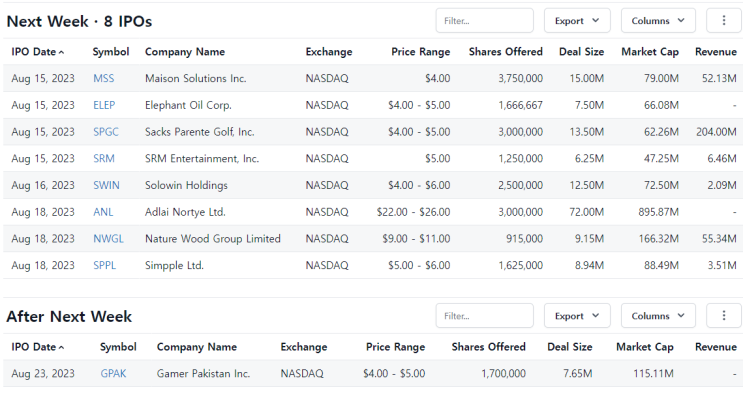The width and height of the screenshot is (743, 402).
Task: Click the $22.00 - $26.00 price range
Action: tap(413, 212)
